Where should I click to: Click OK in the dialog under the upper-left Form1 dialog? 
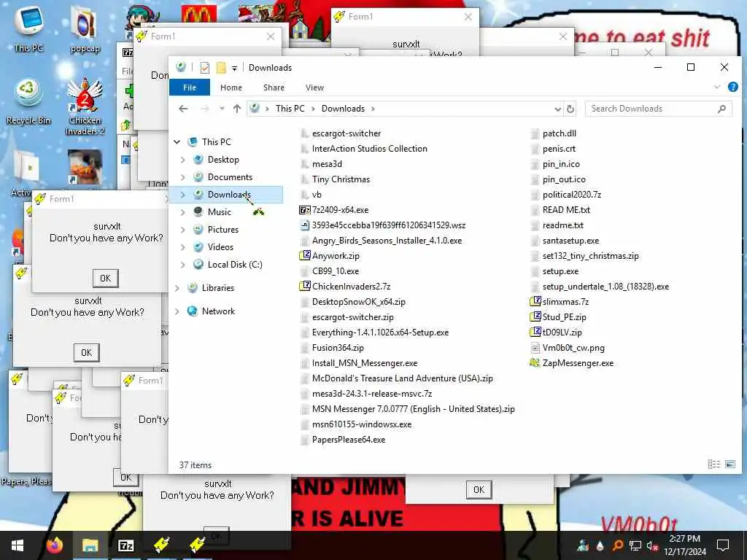coord(86,352)
